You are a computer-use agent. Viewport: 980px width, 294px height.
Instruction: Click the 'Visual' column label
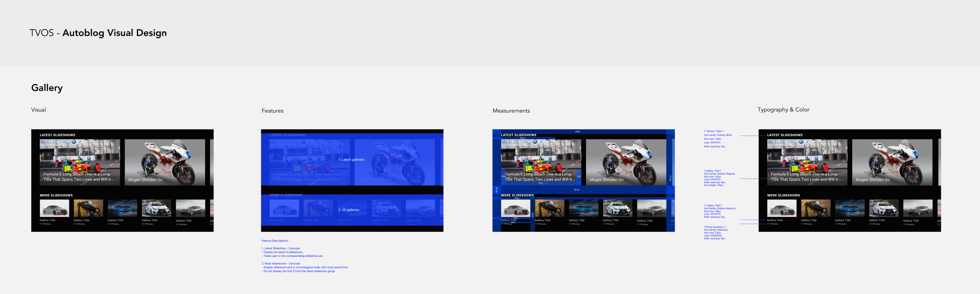coord(38,110)
